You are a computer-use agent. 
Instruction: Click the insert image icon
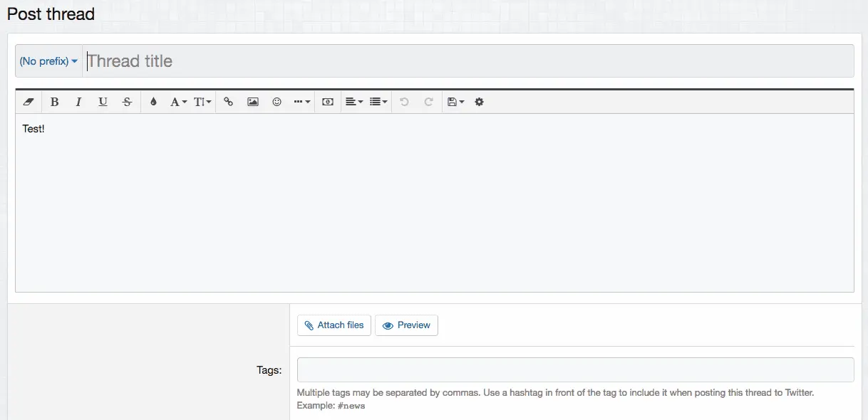click(252, 102)
